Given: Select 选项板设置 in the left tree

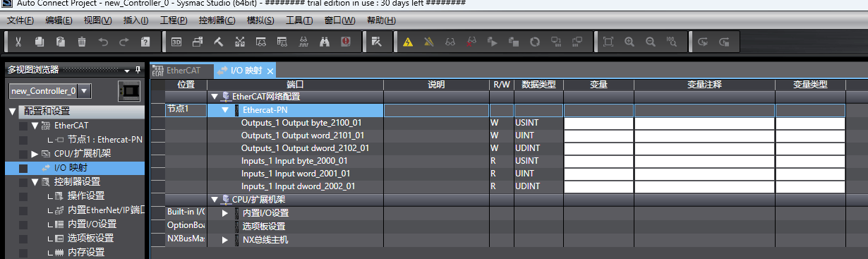Looking at the screenshot, I should point(90,238).
